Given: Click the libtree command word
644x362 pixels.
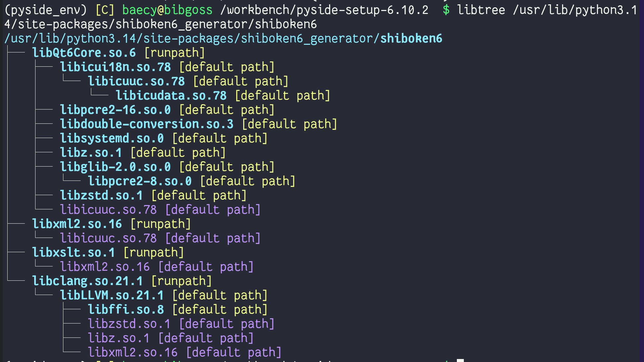Looking at the screenshot, I should tap(481, 10).
